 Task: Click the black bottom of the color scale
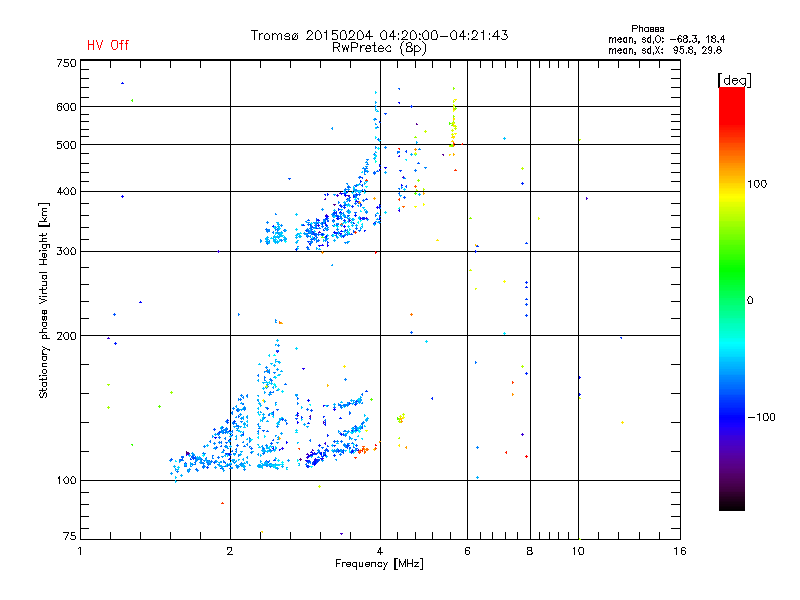(732, 503)
